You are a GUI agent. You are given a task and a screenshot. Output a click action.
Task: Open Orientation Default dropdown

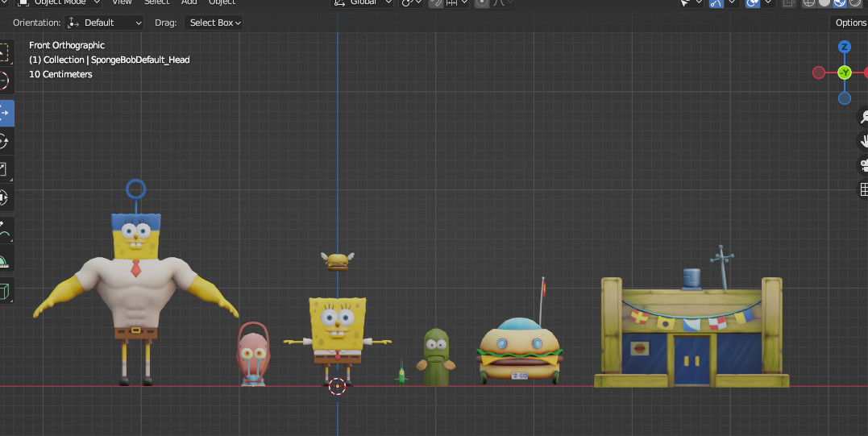(104, 23)
